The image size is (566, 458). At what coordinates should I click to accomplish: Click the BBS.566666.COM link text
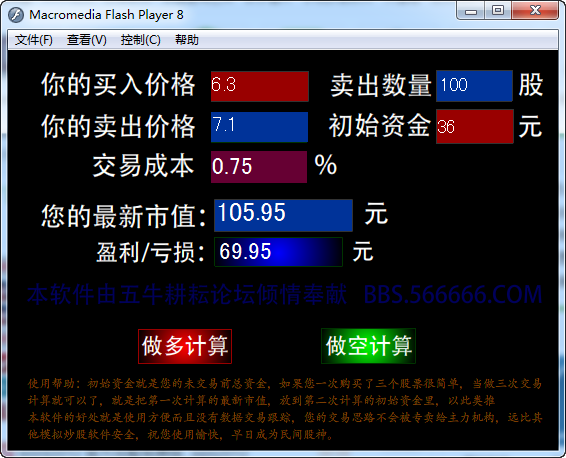tap(453, 295)
